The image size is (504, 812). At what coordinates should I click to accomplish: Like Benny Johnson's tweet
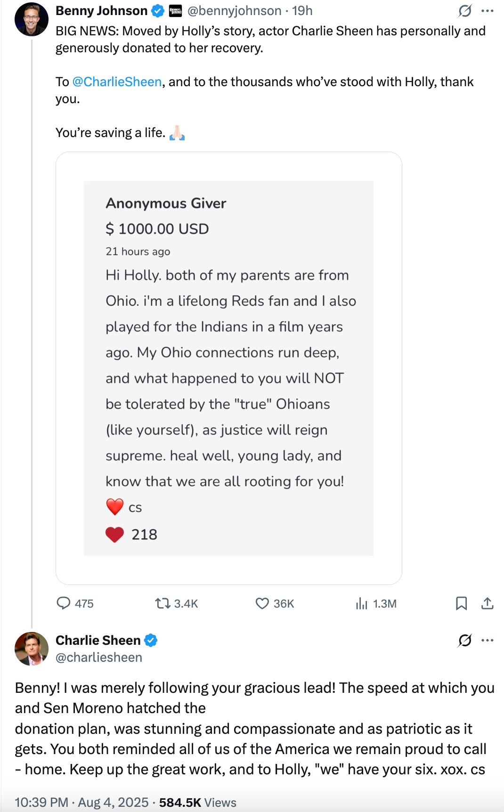click(262, 603)
